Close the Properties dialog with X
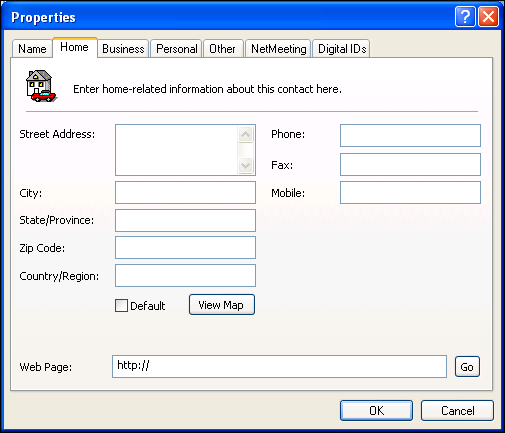The height and width of the screenshot is (433, 505). [488, 16]
